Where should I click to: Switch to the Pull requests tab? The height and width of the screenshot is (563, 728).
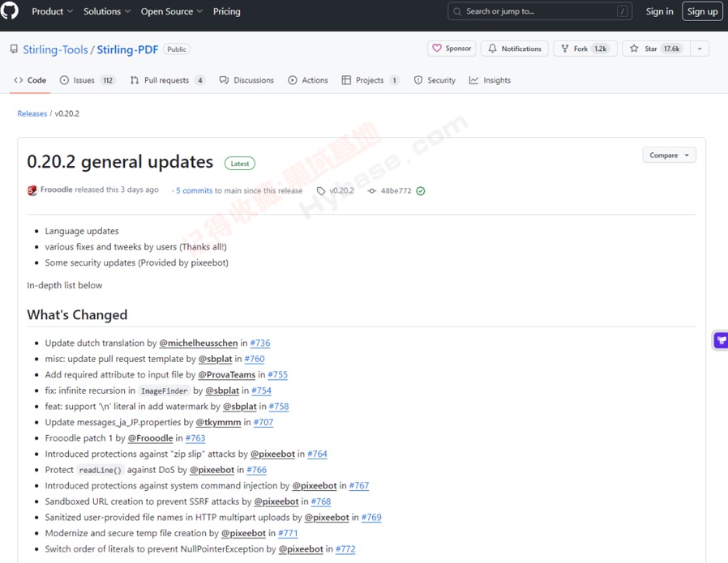pyautogui.click(x=167, y=80)
